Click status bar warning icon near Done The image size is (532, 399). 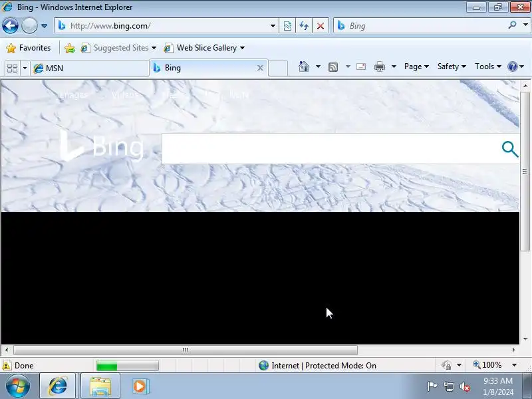tap(7, 366)
